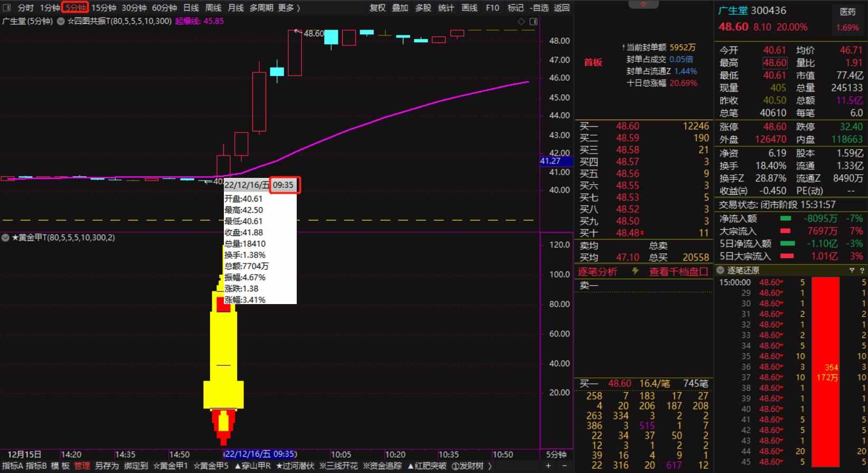The image size is (868, 473).
Task: Apply the ※资金追踪 indicator
Action: [382, 466]
